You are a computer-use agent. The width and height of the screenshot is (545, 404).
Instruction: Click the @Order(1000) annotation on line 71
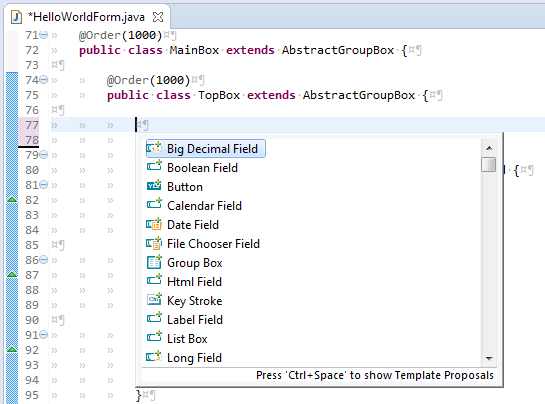[x=121, y=35]
